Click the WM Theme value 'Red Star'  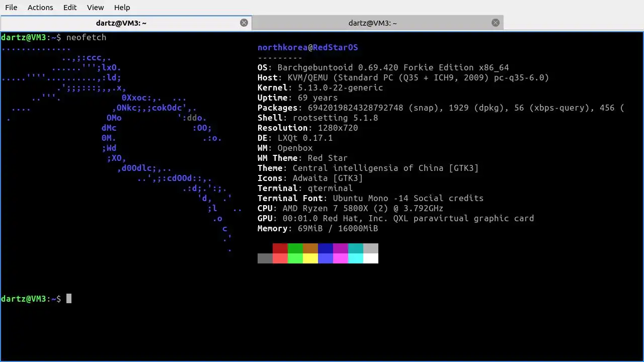coord(328,158)
